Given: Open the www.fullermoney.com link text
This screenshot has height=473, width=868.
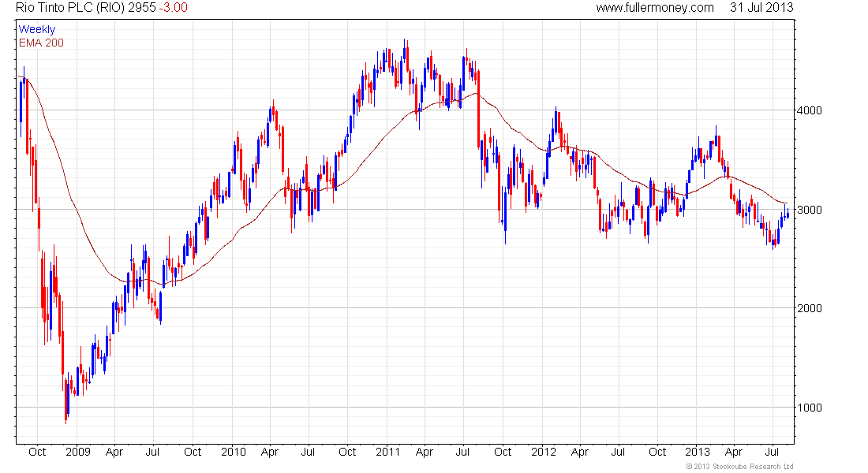Looking at the screenshot, I should click(x=655, y=8).
